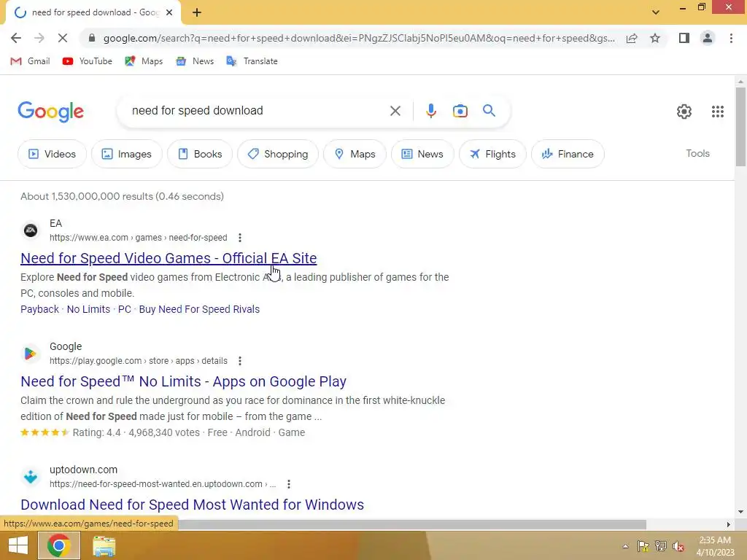Click the Google logo
747x560 pixels.
coord(50,112)
